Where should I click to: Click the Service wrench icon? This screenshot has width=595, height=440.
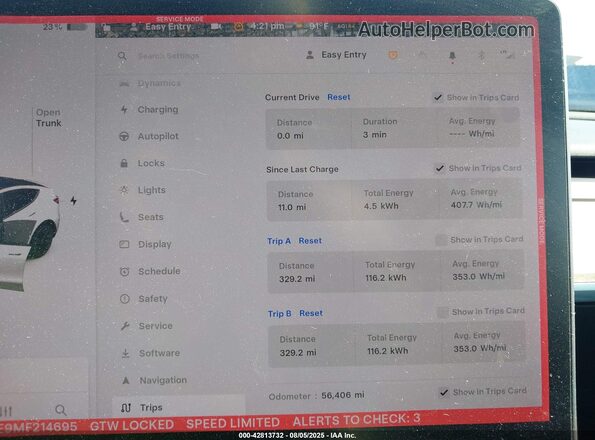[x=125, y=326]
